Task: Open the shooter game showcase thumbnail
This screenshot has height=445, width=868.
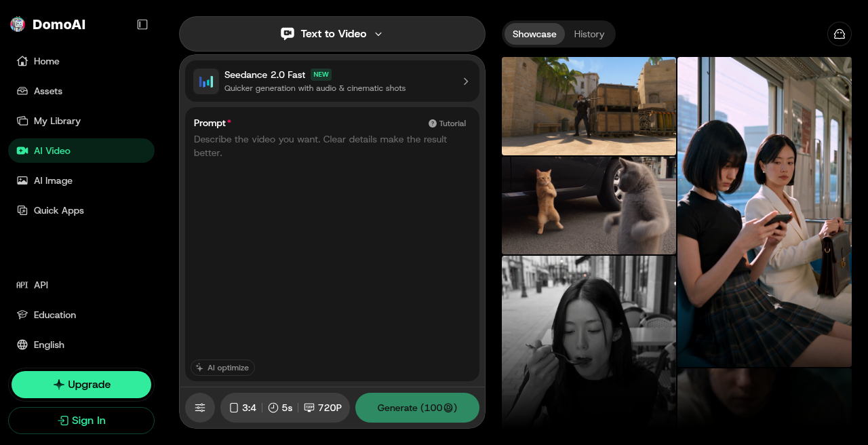Action: tap(589, 106)
